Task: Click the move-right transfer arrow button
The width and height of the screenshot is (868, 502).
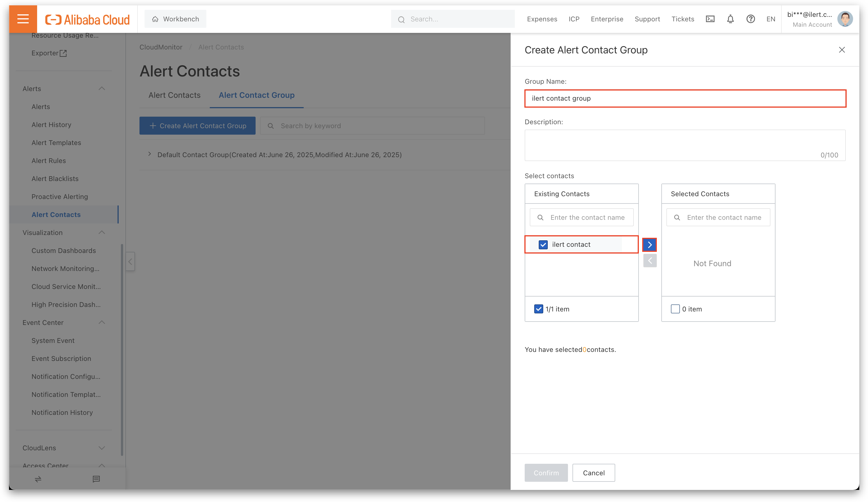Action: coord(649,245)
